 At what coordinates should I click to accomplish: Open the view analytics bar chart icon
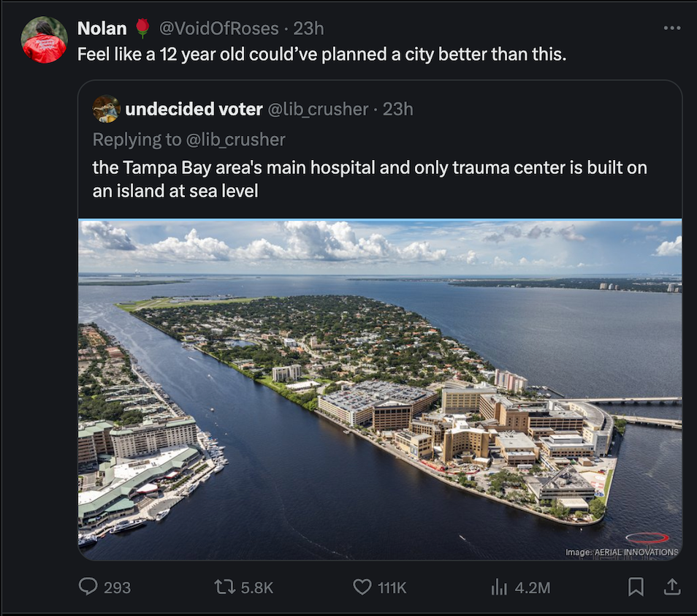[500, 586]
